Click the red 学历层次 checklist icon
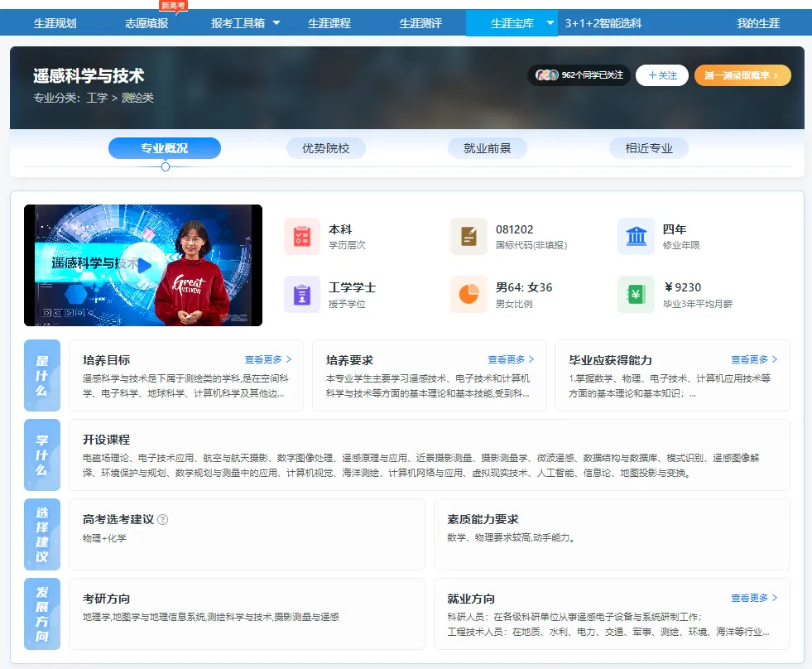The height and width of the screenshot is (669, 812). click(302, 236)
